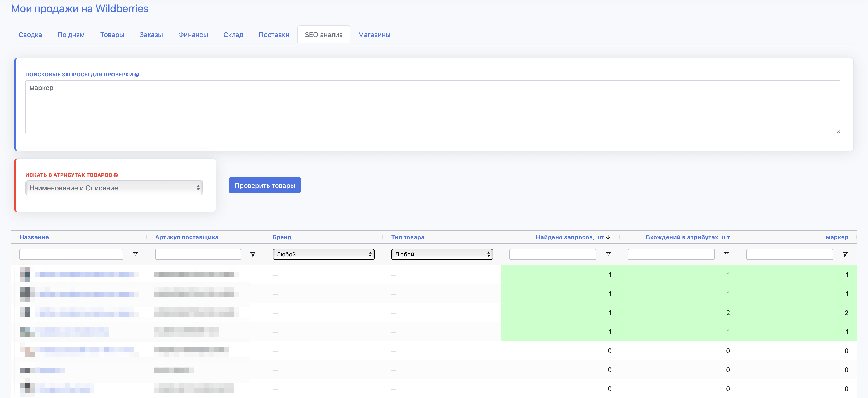Click the filter funnel in Найдено запросов column
The width and height of the screenshot is (868, 398).
[x=608, y=254]
